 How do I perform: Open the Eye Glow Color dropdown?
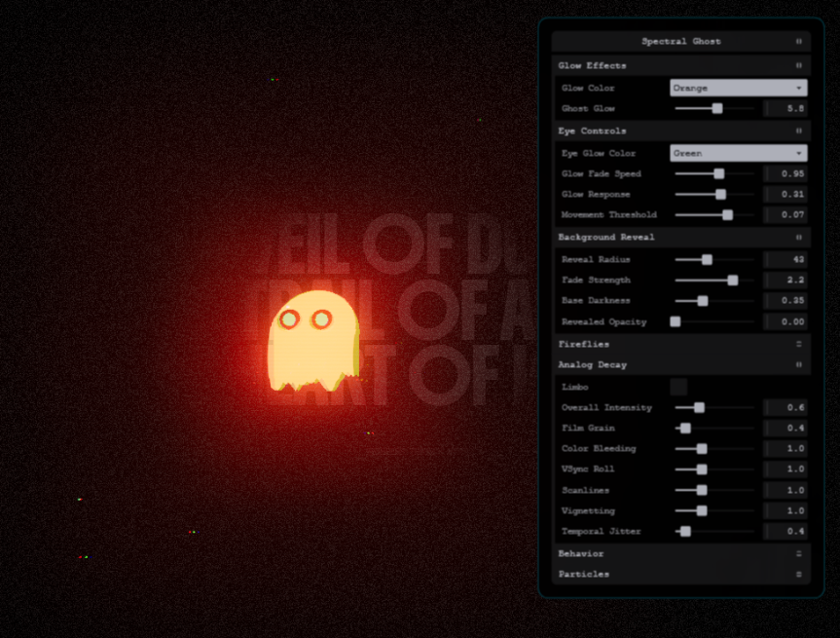click(738, 153)
